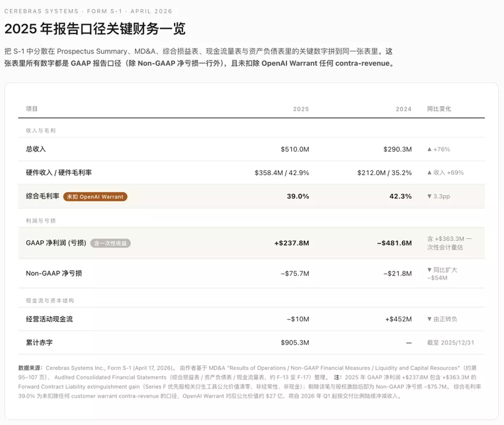Click the up triangle icon beside +76%
504x425 pixels.
point(429,149)
